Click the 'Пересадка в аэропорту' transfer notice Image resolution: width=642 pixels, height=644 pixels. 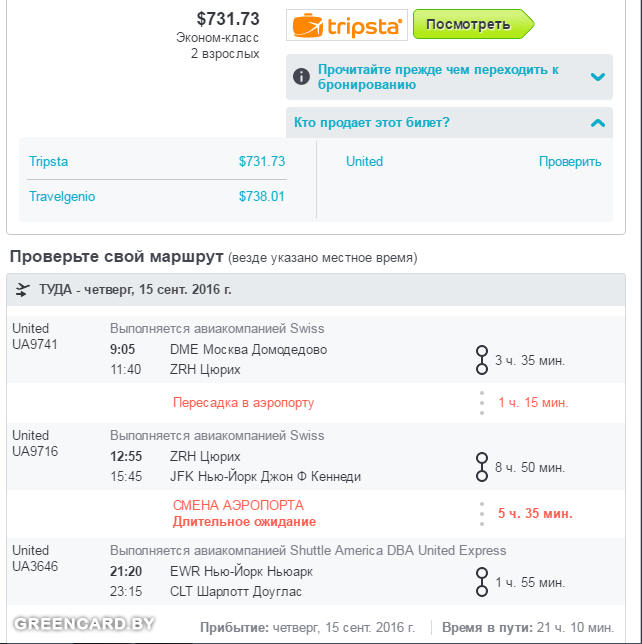[243, 403]
